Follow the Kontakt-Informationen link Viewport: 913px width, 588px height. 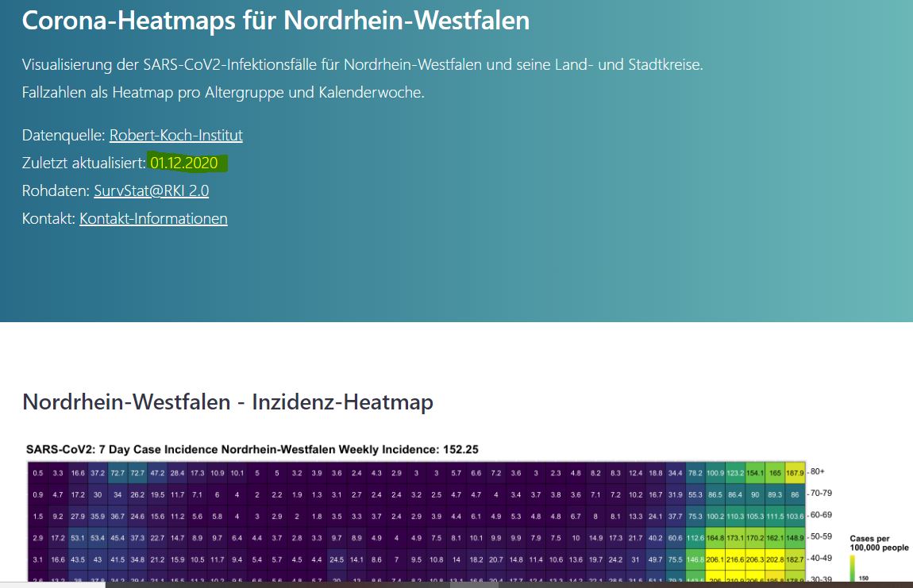(x=153, y=218)
